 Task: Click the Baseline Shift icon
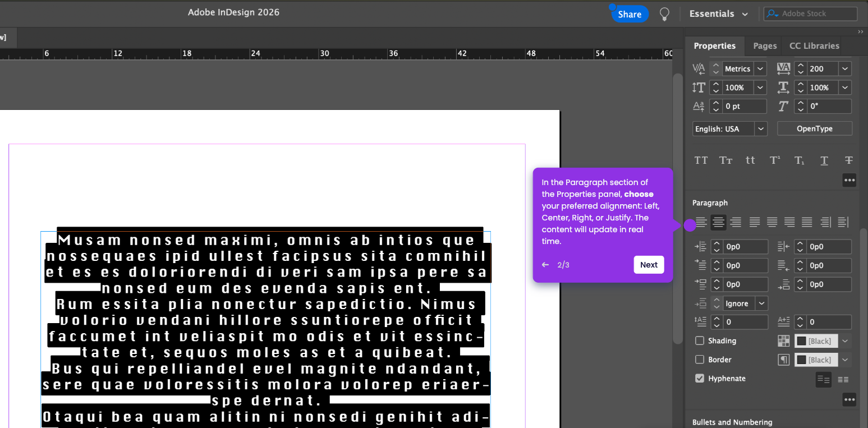click(x=699, y=106)
